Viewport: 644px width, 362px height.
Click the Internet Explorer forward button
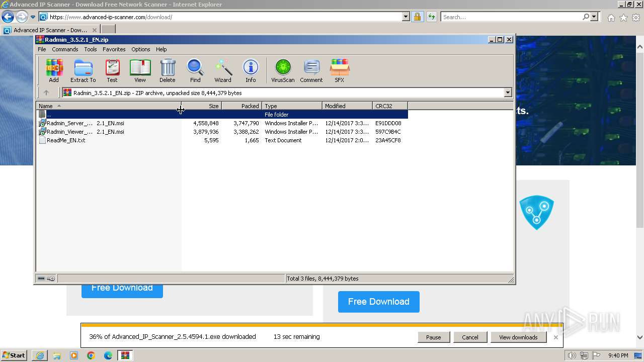22,17
